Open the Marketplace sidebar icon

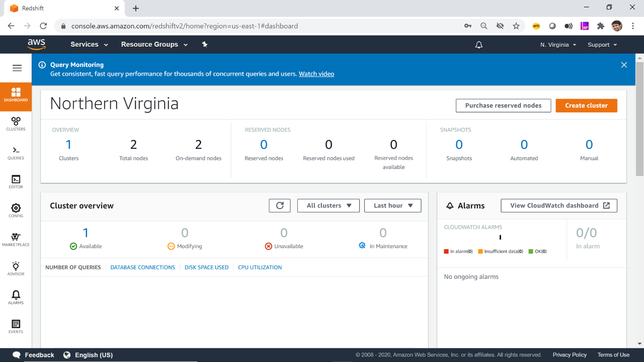16,239
